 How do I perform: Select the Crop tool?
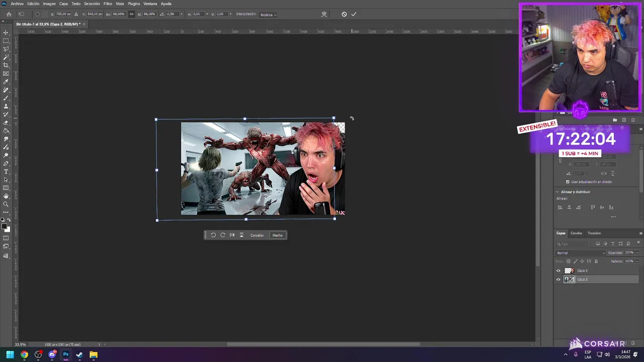[x=6, y=65]
